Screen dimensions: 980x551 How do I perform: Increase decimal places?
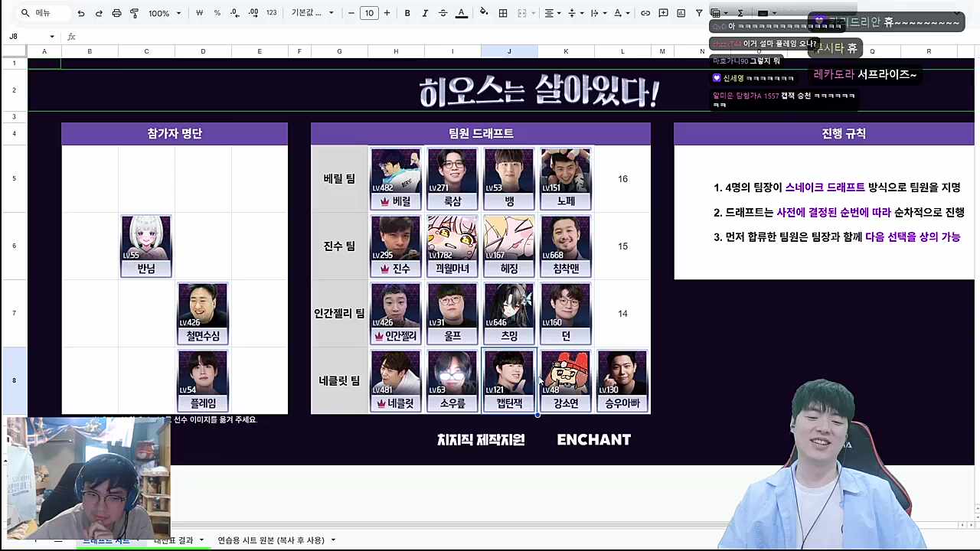253,13
